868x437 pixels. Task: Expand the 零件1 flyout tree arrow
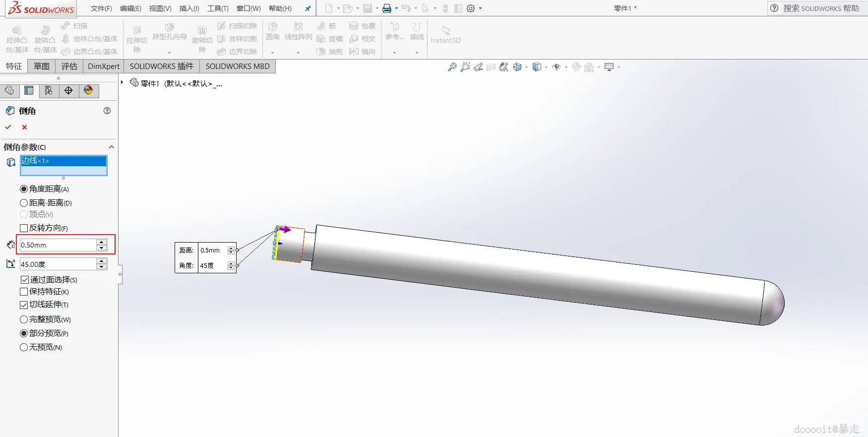point(122,82)
